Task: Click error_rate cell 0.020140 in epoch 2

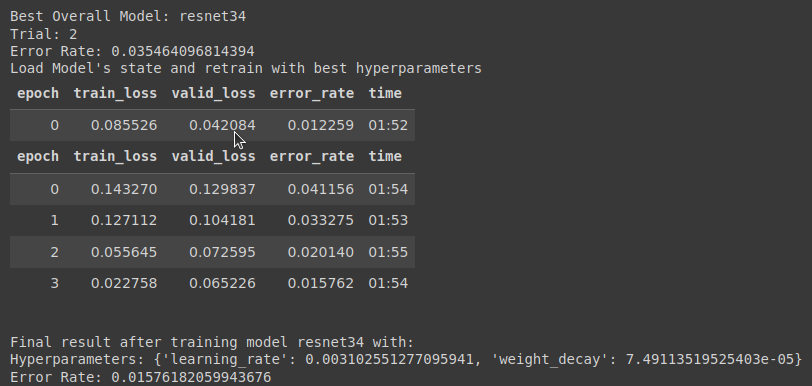Action: coord(321,252)
